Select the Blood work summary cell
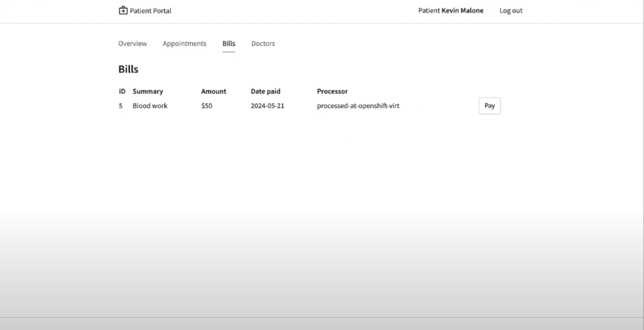Screen dimensions: 644x330 pos(150,105)
